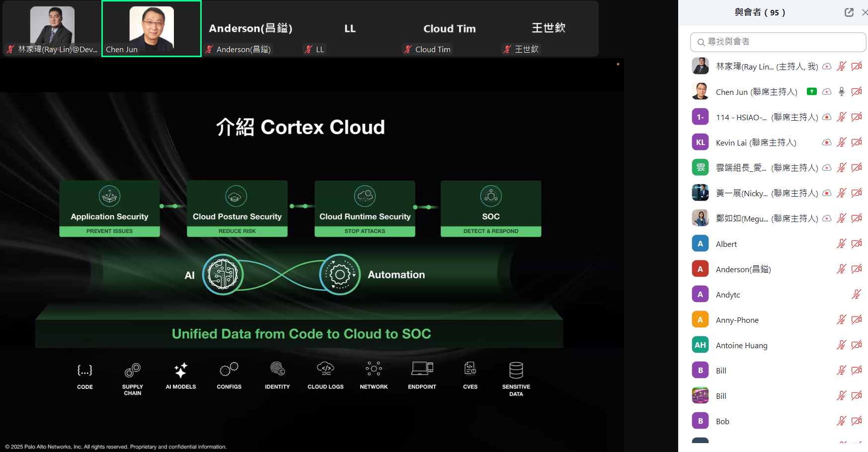The width and height of the screenshot is (868, 452).
Task: Unmute Andytc's microphone in the list
Action: point(856,295)
